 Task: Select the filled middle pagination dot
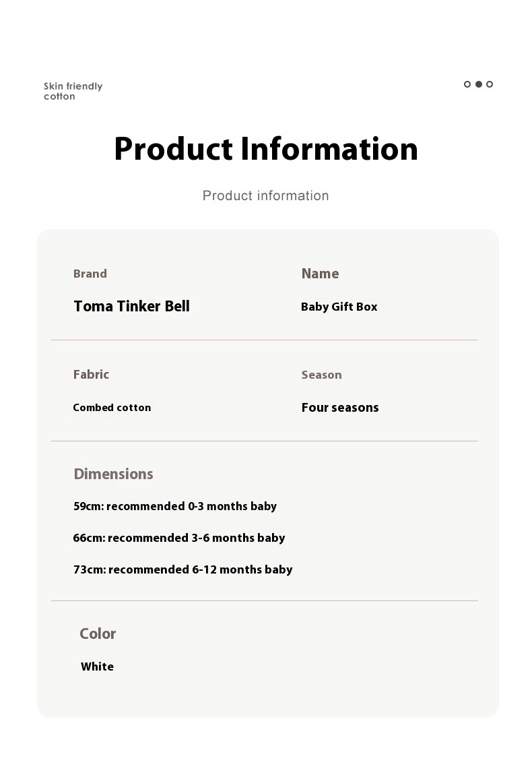(x=479, y=84)
